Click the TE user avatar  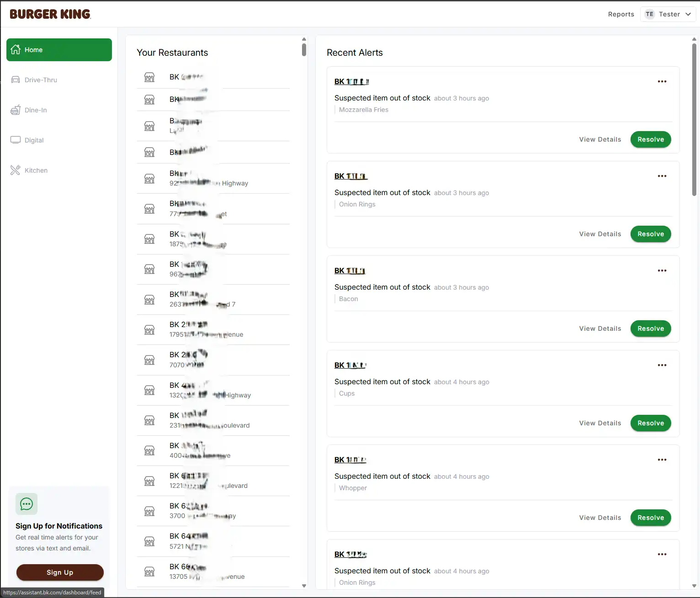point(649,14)
